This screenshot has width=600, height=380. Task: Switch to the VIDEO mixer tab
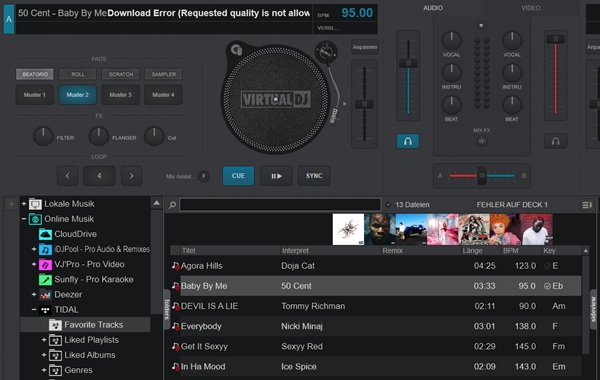(531, 8)
